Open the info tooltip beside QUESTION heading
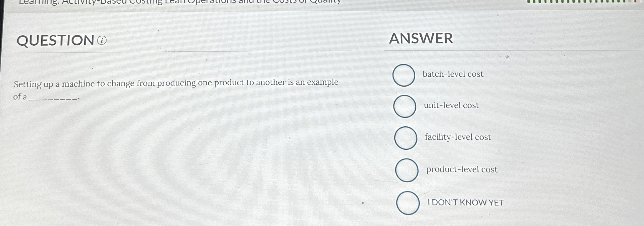This screenshot has height=226, width=644. (x=103, y=41)
